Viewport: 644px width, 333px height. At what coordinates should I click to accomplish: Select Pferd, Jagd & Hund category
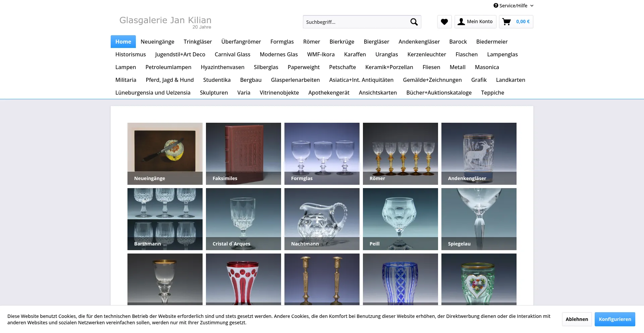pyautogui.click(x=170, y=80)
